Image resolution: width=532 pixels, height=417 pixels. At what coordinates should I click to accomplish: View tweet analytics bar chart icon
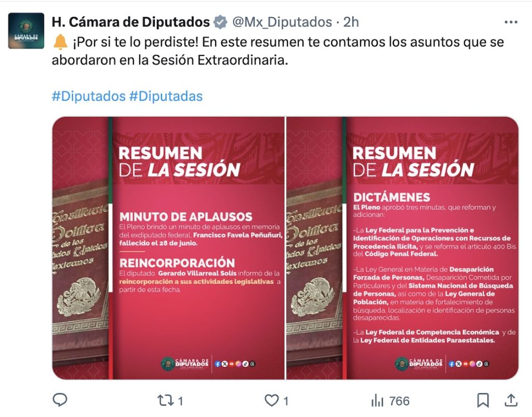point(377,401)
